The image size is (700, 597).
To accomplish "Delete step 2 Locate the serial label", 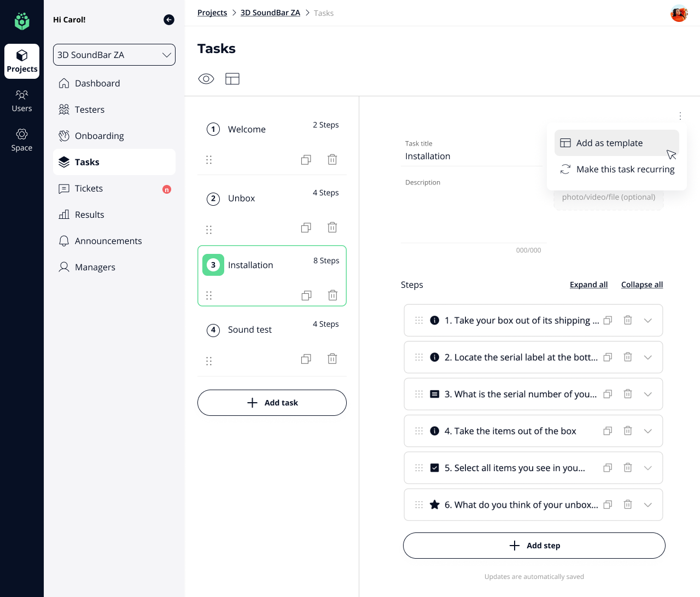I will (628, 357).
